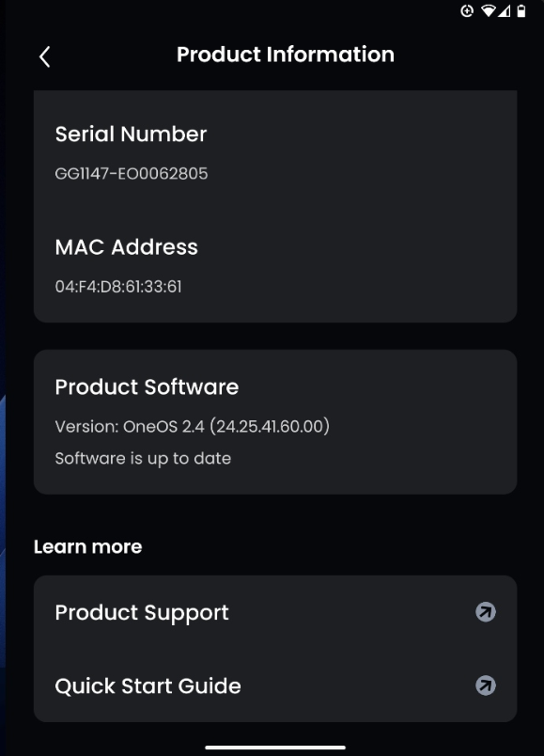Tap the battery status icon
Viewport: 544px width, 756px height.
coord(521,10)
